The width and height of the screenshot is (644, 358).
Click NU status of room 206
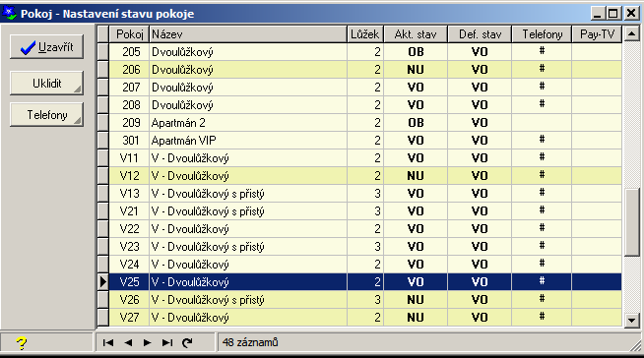coord(416,70)
